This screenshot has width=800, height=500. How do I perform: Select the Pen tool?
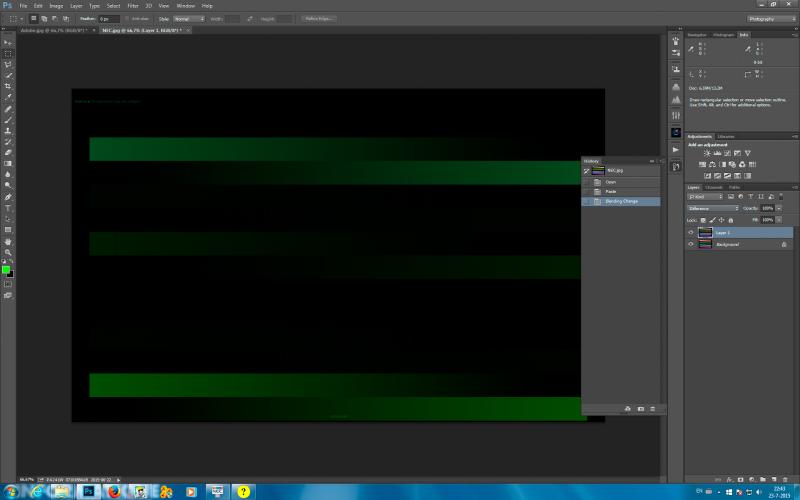point(8,197)
